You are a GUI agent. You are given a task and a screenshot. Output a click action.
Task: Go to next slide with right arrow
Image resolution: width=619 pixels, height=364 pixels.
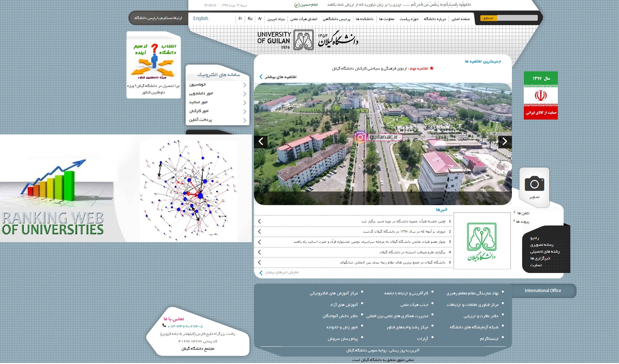pos(505,142)
